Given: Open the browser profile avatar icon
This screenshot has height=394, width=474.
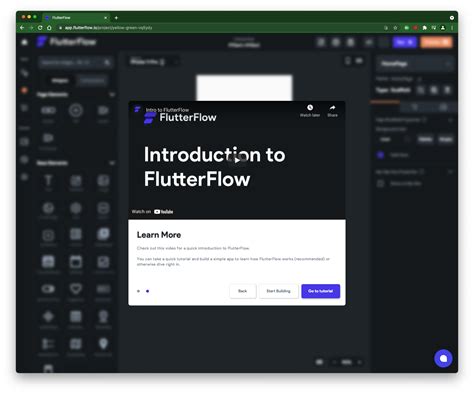Looking at the screenshot, I should 443,28.
